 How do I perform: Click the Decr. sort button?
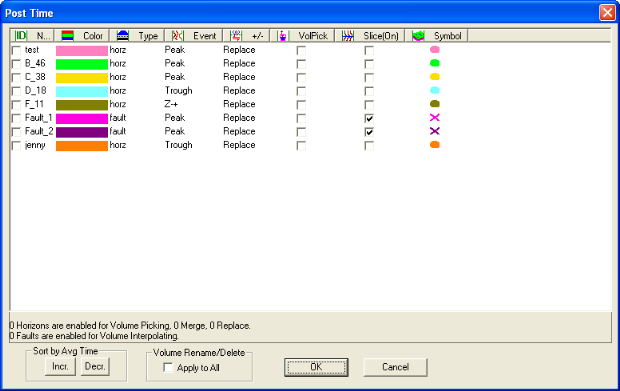click(x=95, y=367)
